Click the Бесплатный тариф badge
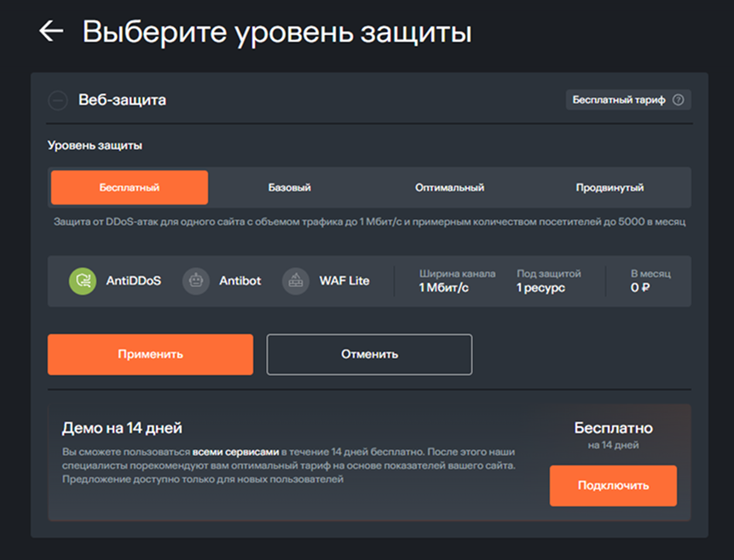 click(x=619, y=100)
